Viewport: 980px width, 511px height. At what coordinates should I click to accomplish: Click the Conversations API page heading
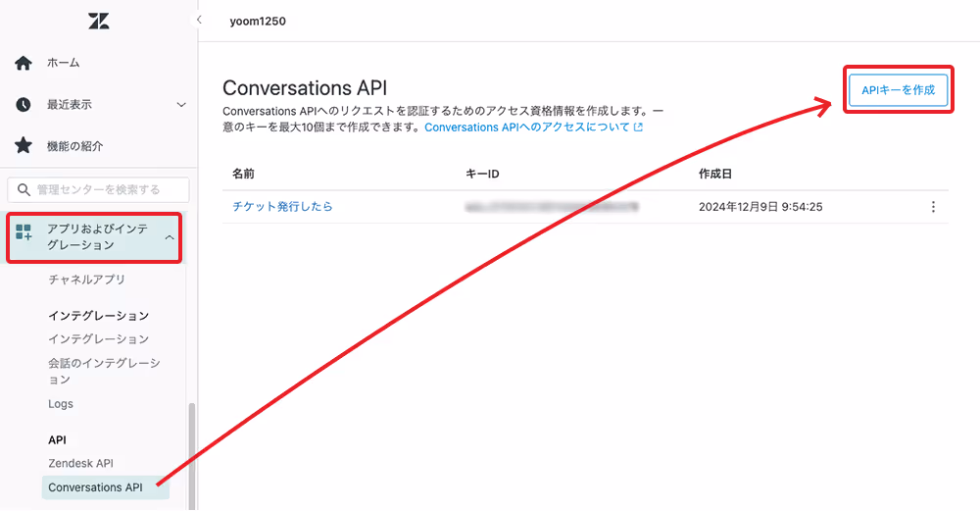305,88
